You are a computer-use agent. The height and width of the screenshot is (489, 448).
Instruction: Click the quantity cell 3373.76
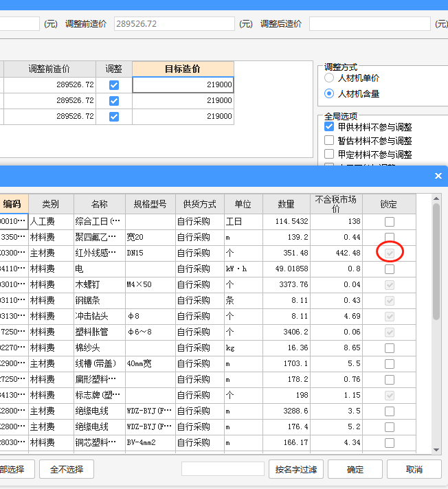coord(287,285)
